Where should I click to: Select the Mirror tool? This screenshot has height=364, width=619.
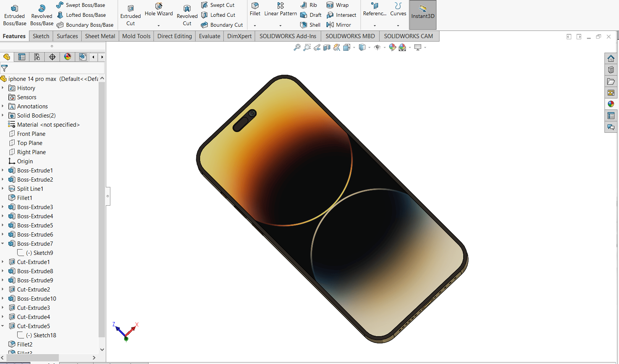click(339, 25)
